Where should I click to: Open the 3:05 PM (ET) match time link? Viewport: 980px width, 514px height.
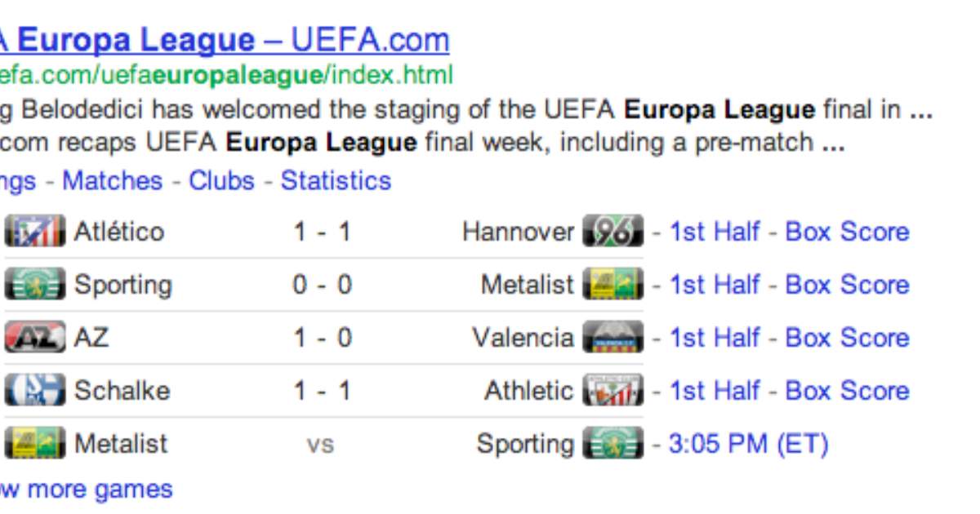(748, 445)
